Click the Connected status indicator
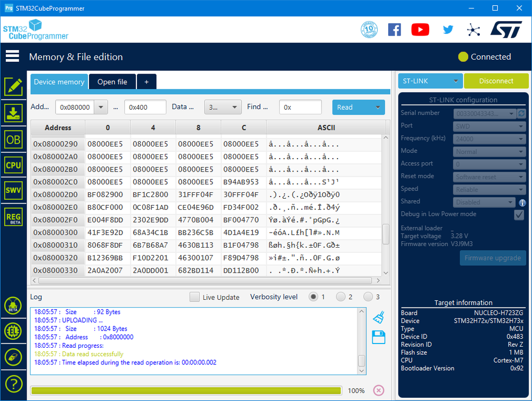The image size is (532, 401). (485, 56)
